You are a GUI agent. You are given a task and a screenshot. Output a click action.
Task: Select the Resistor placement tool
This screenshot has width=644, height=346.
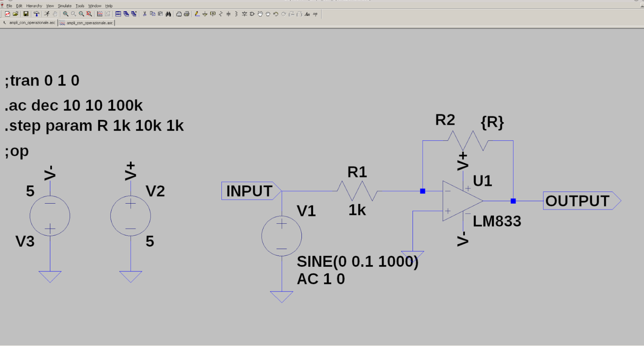point(221,14)
